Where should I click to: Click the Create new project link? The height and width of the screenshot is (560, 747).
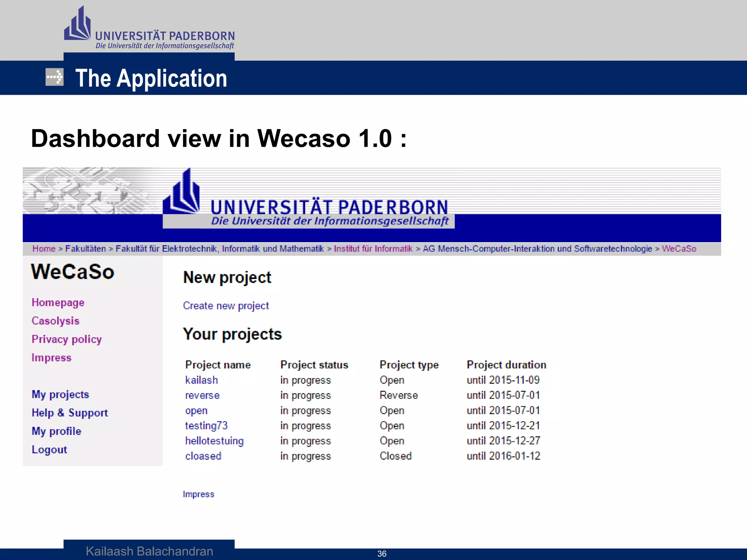(226, 306)
